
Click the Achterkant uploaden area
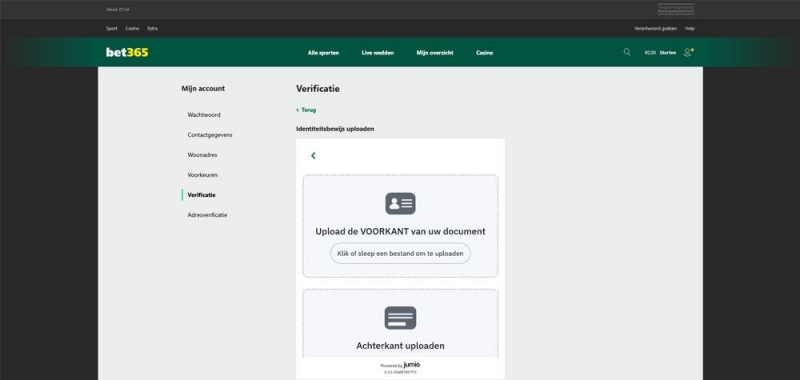tap(400, 323)
